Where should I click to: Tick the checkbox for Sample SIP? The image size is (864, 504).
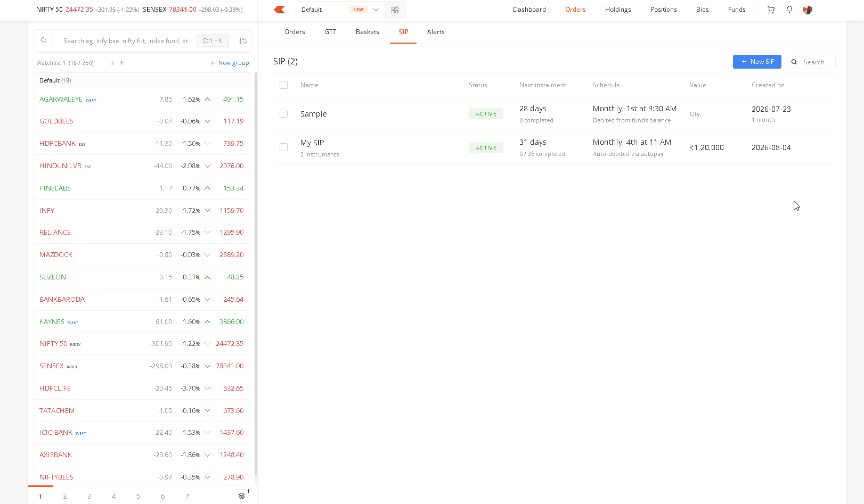point(283,114)
